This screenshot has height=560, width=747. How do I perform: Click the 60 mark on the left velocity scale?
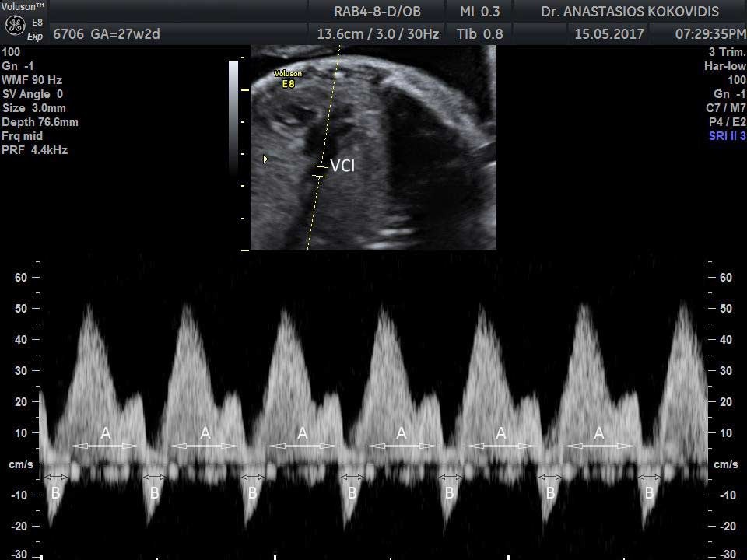coord(21,277)
